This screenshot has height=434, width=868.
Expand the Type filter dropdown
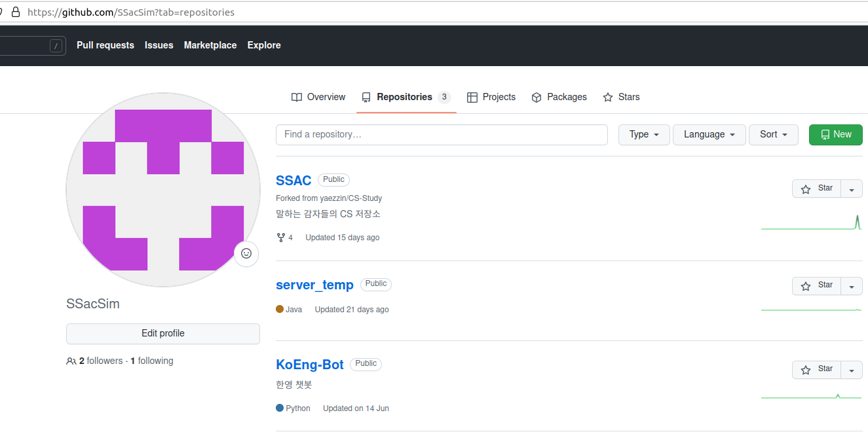pos(644,134)
